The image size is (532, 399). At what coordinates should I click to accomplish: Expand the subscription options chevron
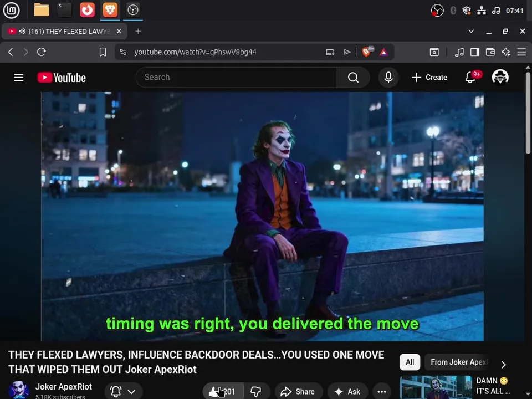(131, 392)
